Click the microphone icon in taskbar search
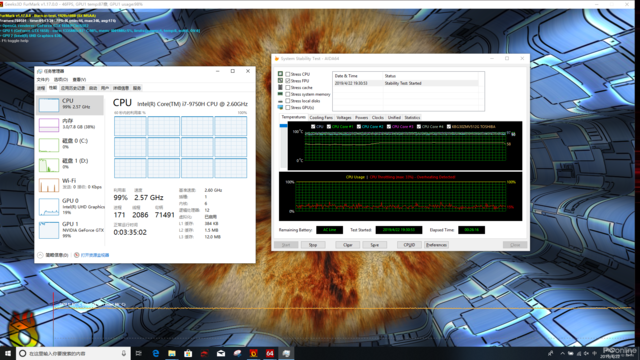Image resolution: width=640 pixels, height=360 pixels. [x=124, y=353]
